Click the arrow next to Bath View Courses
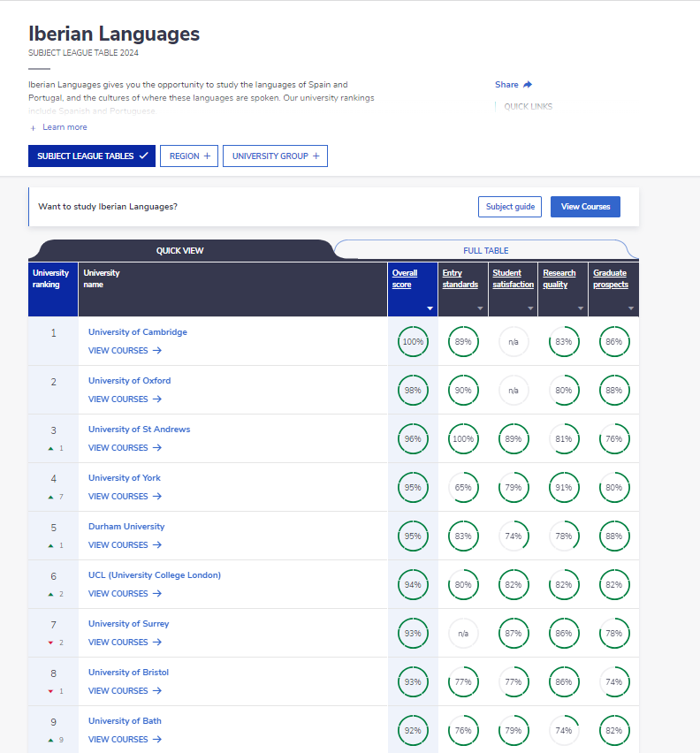 [x=157, y=739]
